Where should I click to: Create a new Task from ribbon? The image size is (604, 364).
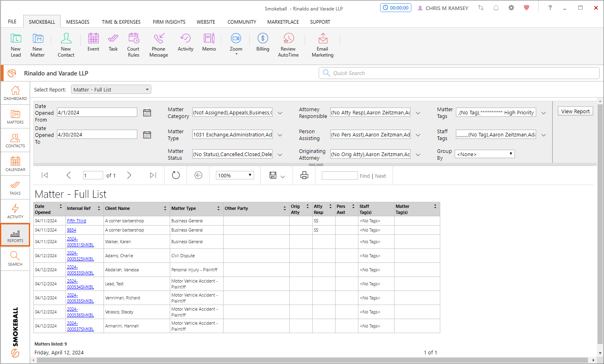click(113, 43)
